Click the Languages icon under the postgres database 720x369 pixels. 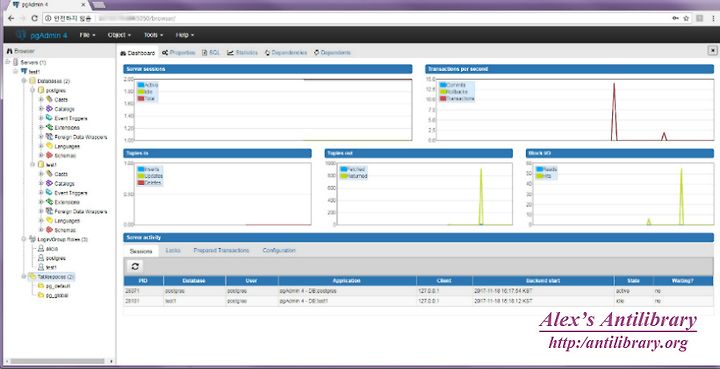(x=50, y=146)
